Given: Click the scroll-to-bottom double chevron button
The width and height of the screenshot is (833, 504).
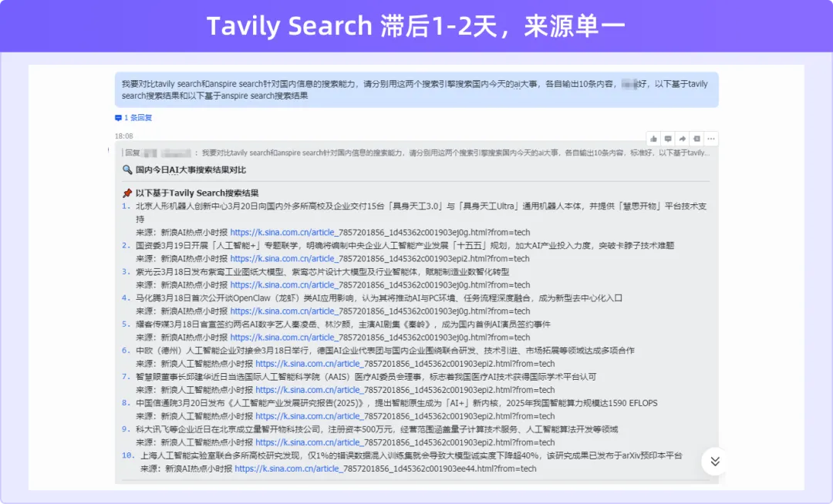Looking at the screenshot, I should [x=715, y=461].
